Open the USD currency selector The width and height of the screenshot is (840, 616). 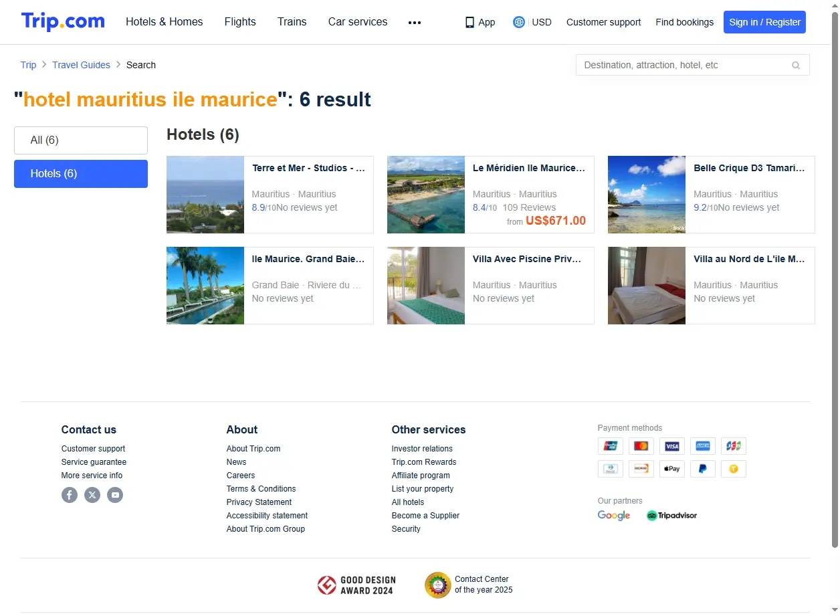[542, 22]
